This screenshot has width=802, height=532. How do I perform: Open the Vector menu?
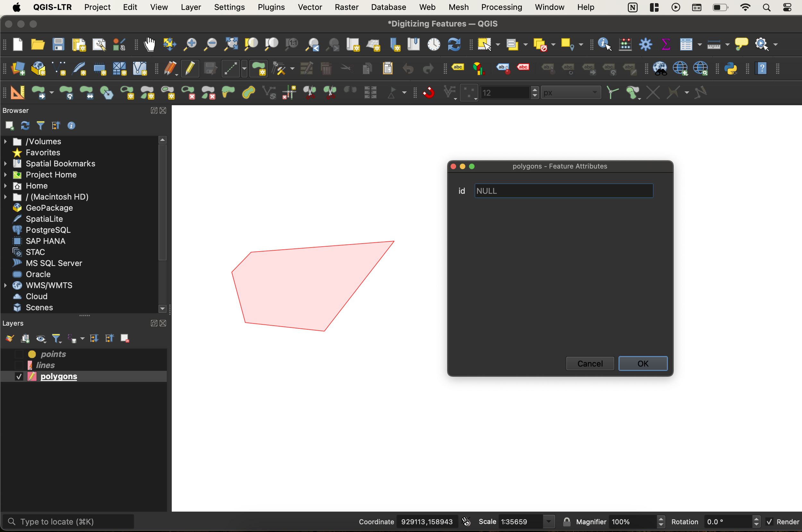click(310, 7)
